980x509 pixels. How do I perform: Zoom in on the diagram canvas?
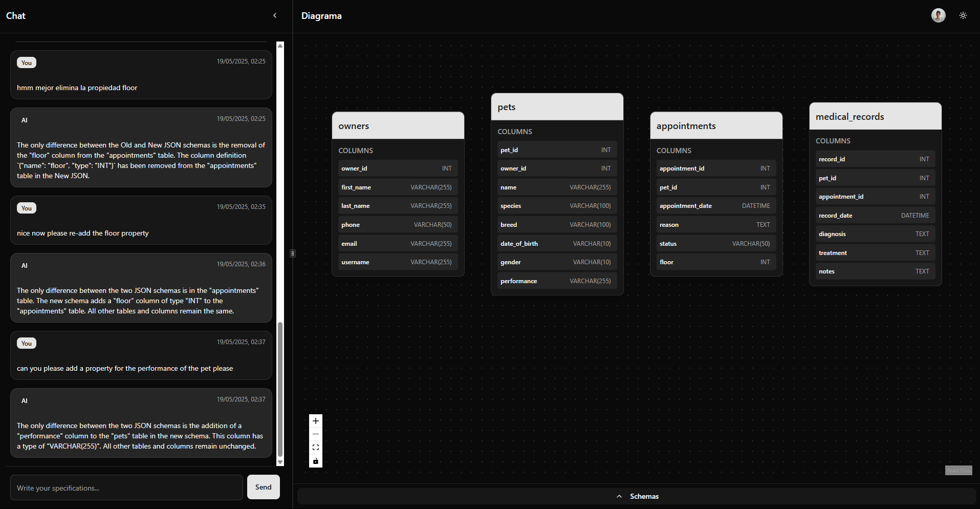(316, 421)
